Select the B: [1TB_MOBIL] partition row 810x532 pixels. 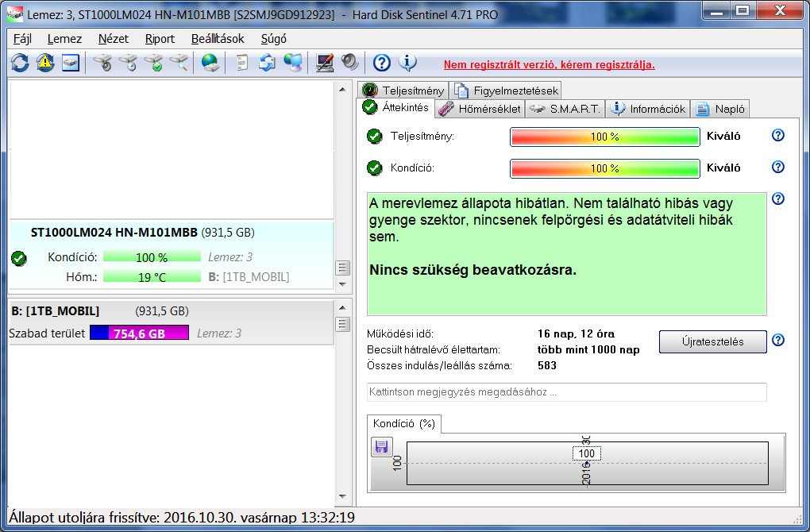tap(172, 322)
